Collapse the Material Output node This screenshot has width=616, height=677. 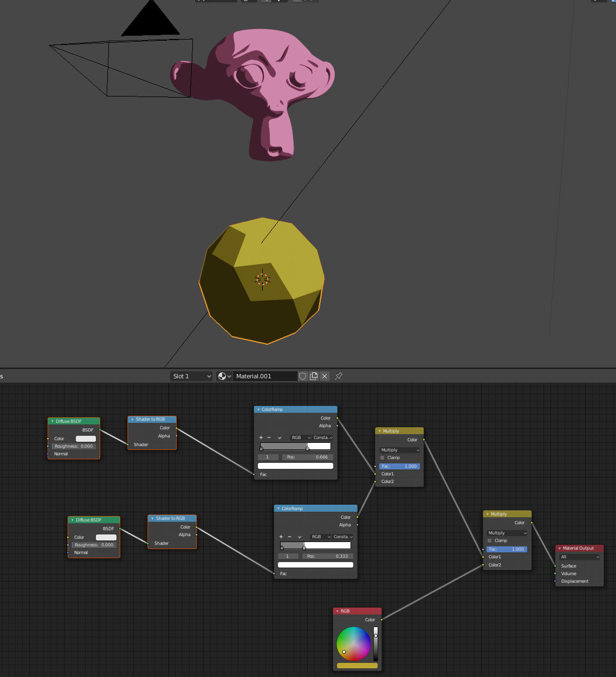(560, 548)
